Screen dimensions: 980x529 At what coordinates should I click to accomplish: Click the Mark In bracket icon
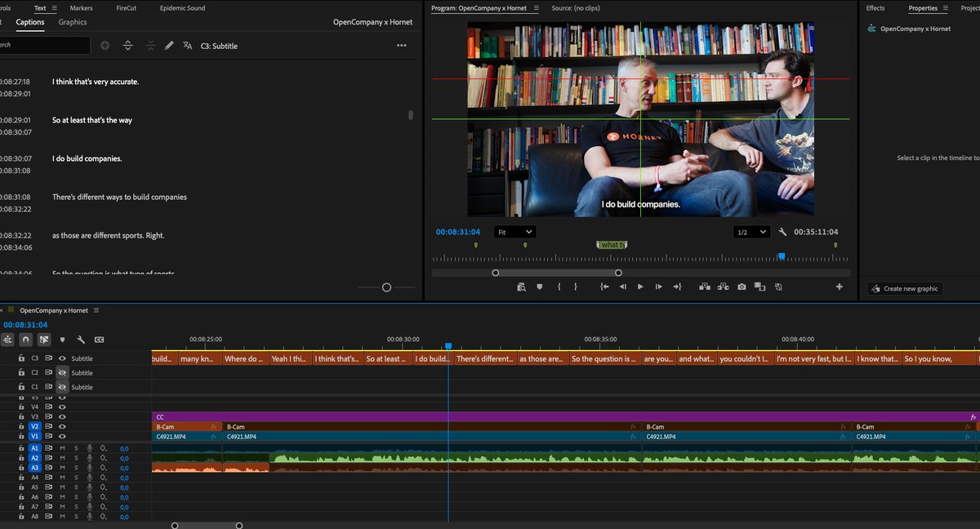(559, 287)
